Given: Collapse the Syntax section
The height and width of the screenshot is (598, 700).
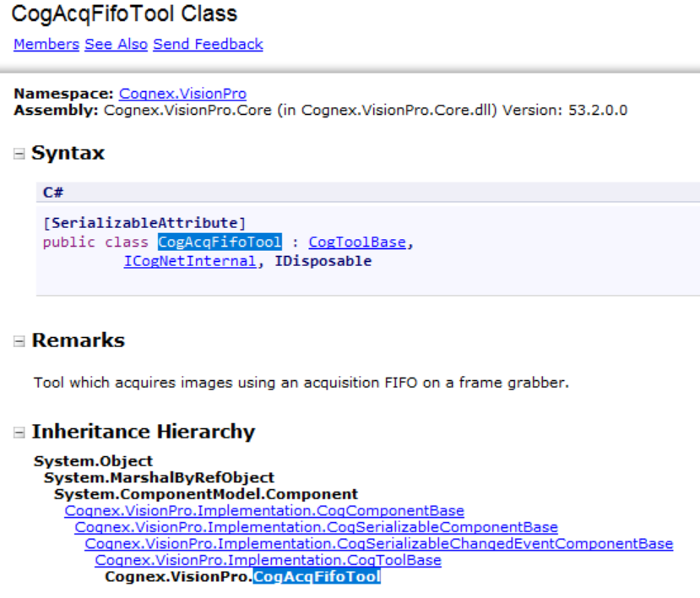Looking at the screenshot, I should click(x=19, y=154).
